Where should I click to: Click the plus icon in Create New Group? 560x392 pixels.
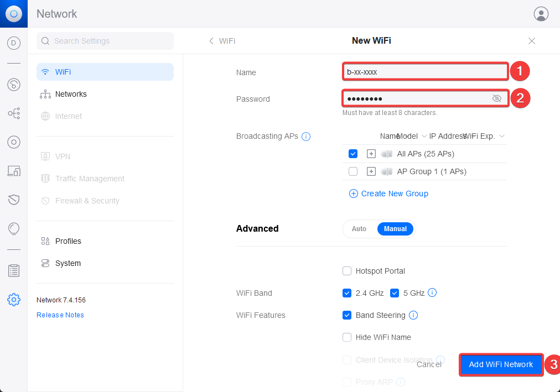click(x=353, y=194)
